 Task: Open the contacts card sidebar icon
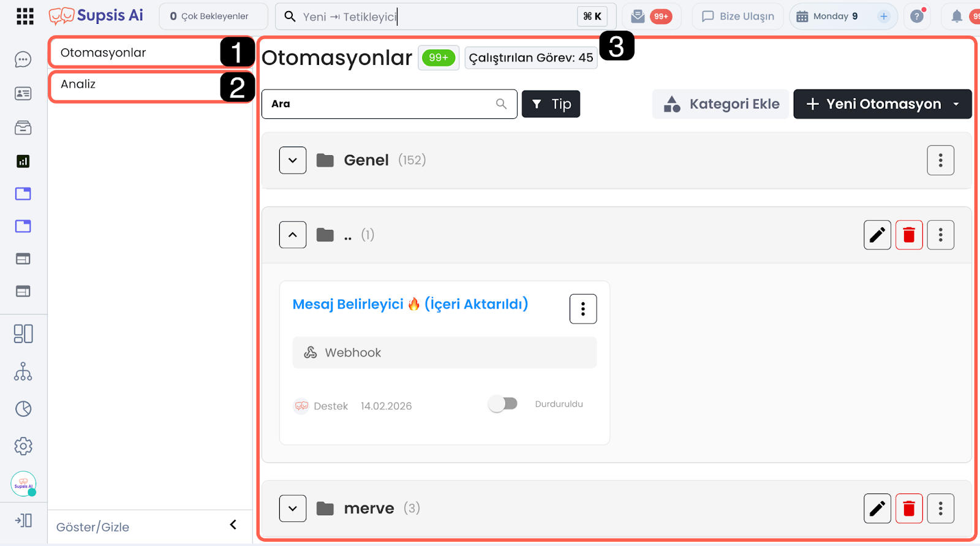click(23, 93)
